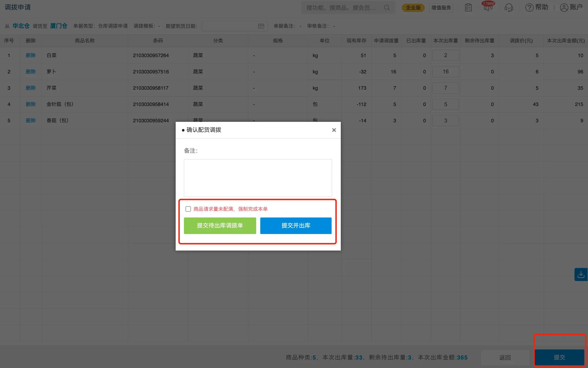588x368 pixels.
Task: Click the customer service headset icon
Action: (x=508, y=8)
